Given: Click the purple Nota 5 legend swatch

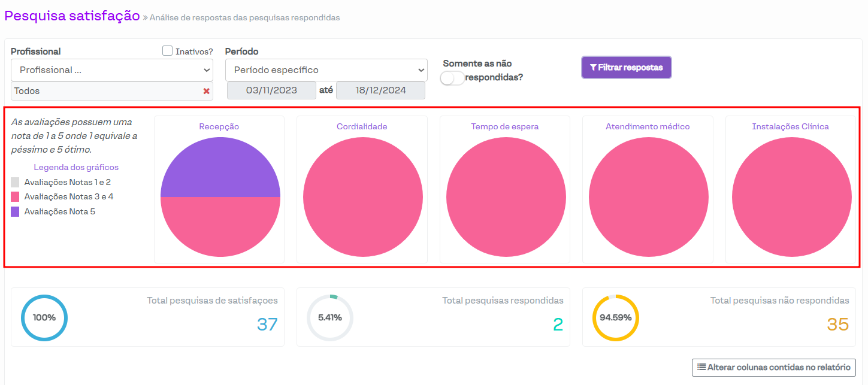Looking at the screenshot, I should (15, 211).
